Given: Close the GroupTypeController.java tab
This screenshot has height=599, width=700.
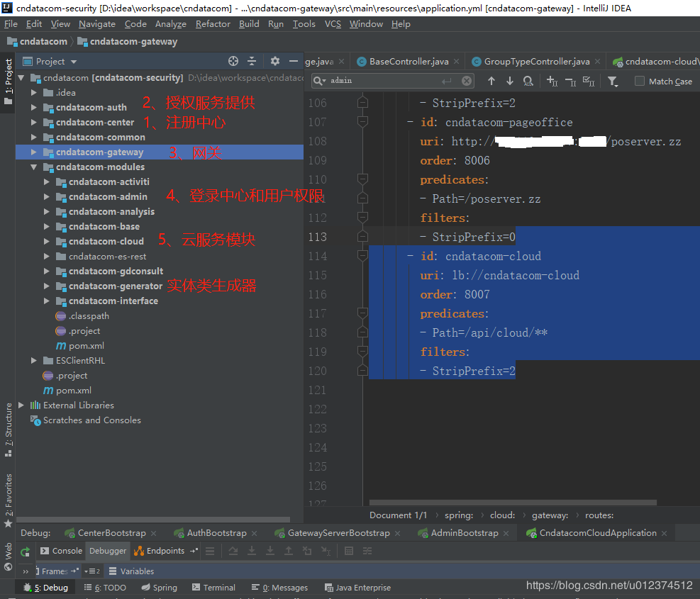Looking at the screenshot, I should [x=597, y=61].
